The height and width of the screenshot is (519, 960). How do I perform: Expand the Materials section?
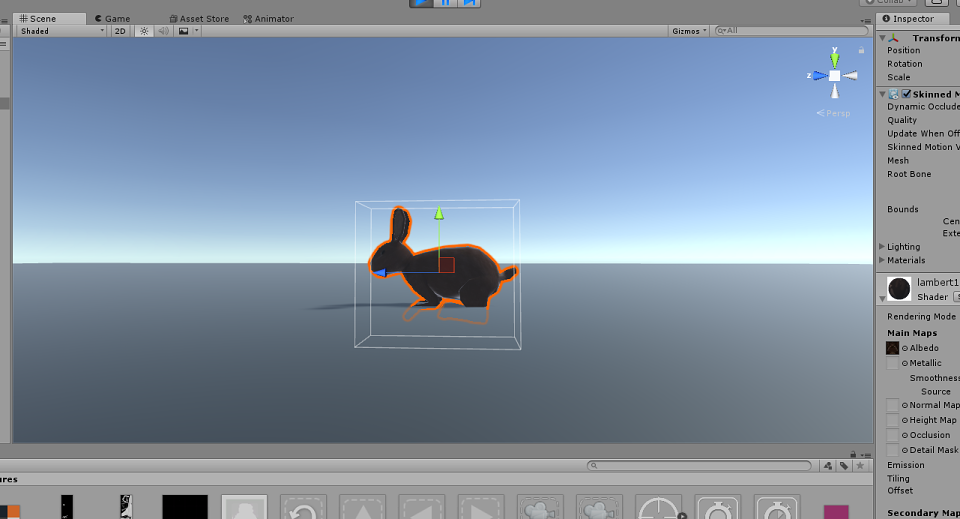882,260
